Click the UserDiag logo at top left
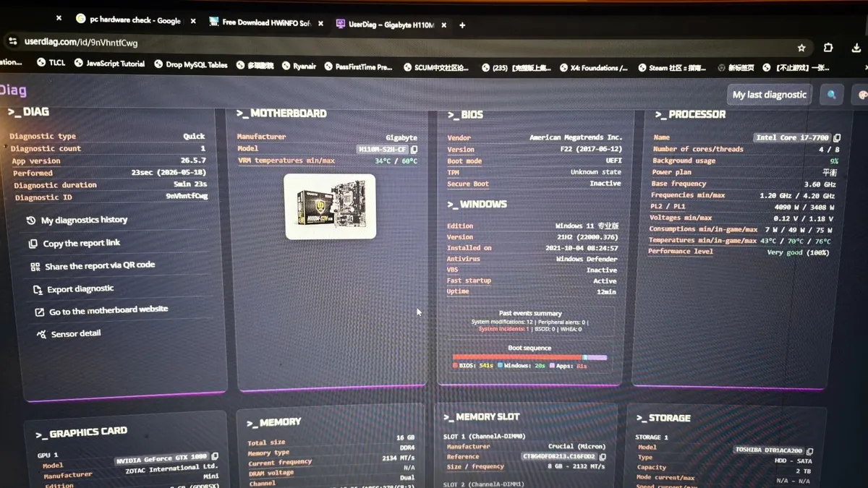868x488 pixels. point(13,90)
